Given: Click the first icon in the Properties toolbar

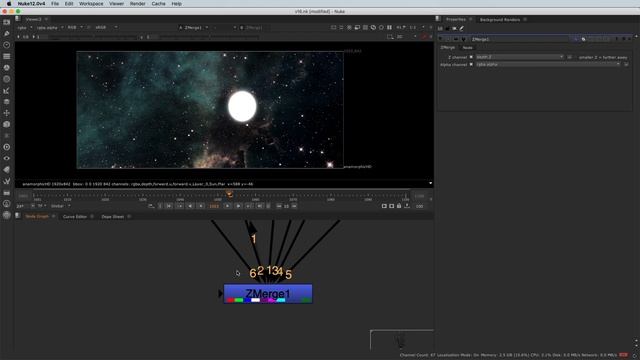Looking at the screenshot, I should click(440, 28).
